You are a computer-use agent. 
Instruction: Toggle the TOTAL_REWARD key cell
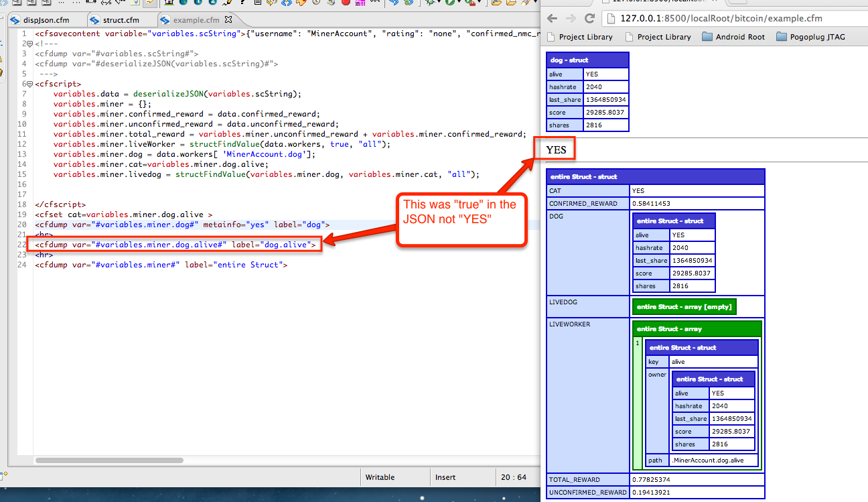tap(588, 480)
